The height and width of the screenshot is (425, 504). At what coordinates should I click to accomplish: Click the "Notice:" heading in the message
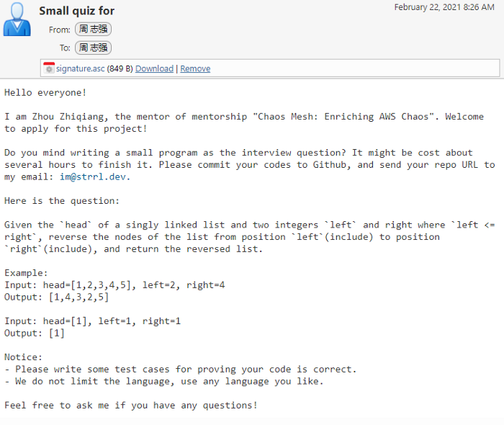point(24,357)
